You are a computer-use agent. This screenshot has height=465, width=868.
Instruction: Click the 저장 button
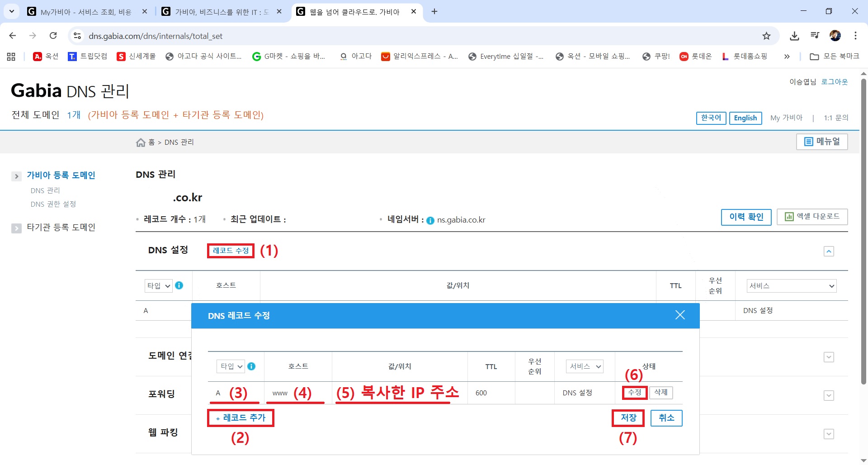[628, 418]
